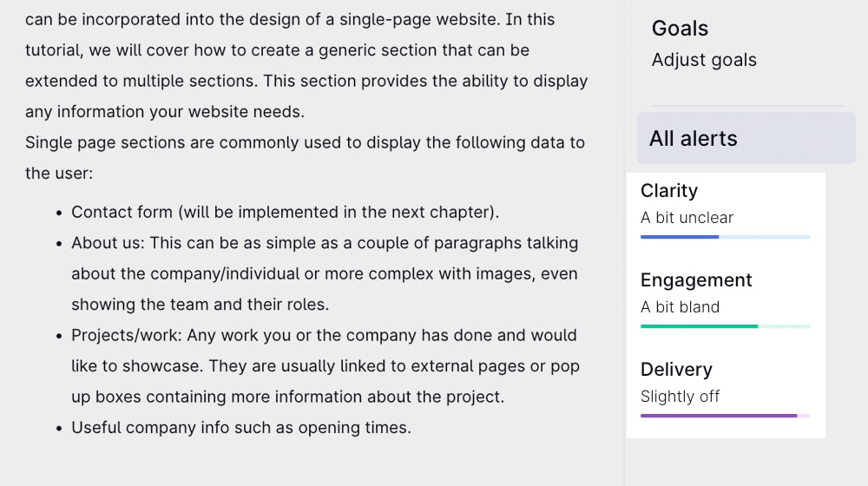868x486 pixels.
Task: Click the Adjust goals link
Action: [x=704, y=60]
